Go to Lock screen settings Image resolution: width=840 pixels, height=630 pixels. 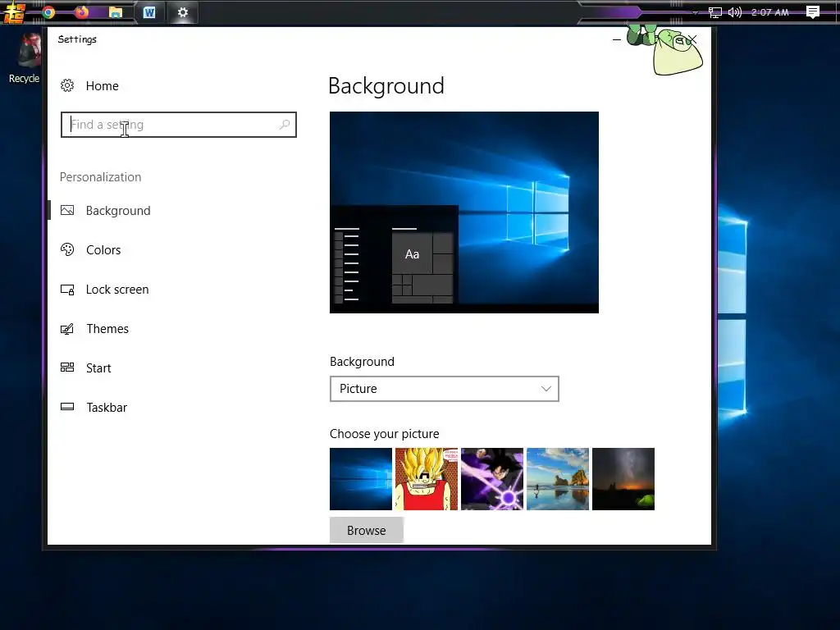[x=117, y=290]
